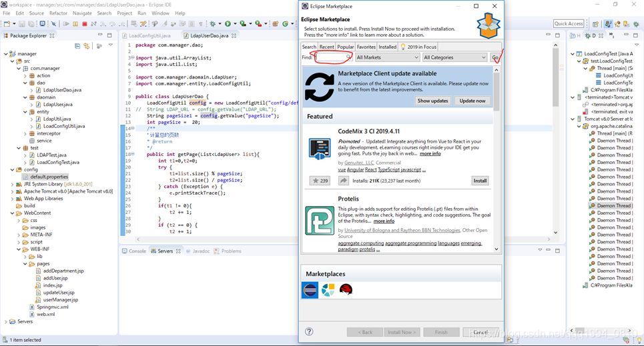
Task: Open the Debug launch dropdown arrow
Action: pyautogui.click(x=220, y=24)
